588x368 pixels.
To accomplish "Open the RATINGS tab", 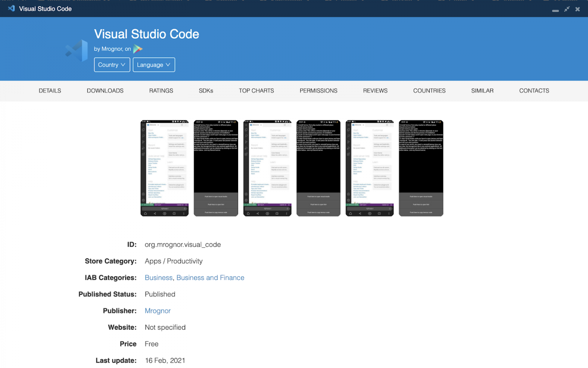I will click(x=161, y=90).
